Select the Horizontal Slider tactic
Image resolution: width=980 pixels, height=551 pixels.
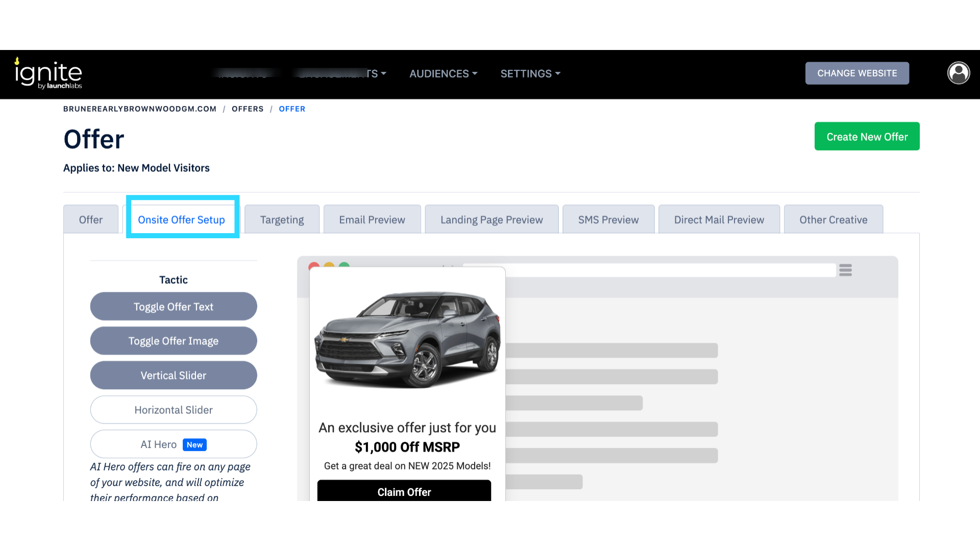(174, 410)
